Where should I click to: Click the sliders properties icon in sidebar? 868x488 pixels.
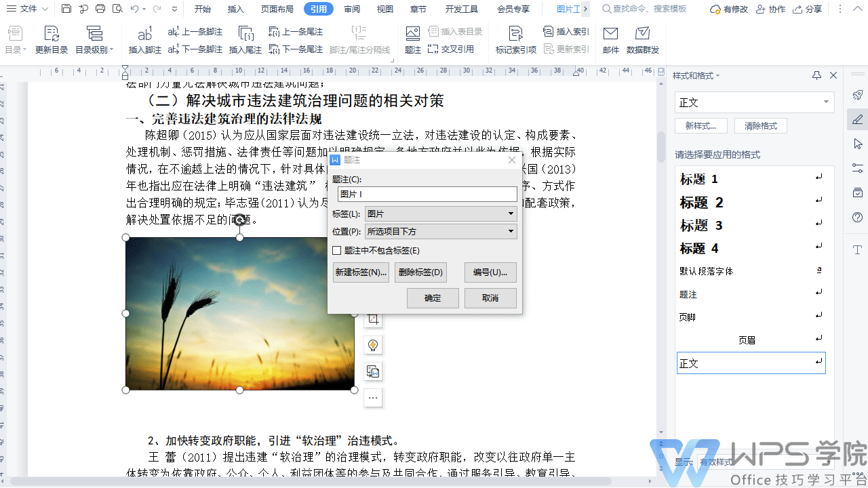[x=858, y=168]
